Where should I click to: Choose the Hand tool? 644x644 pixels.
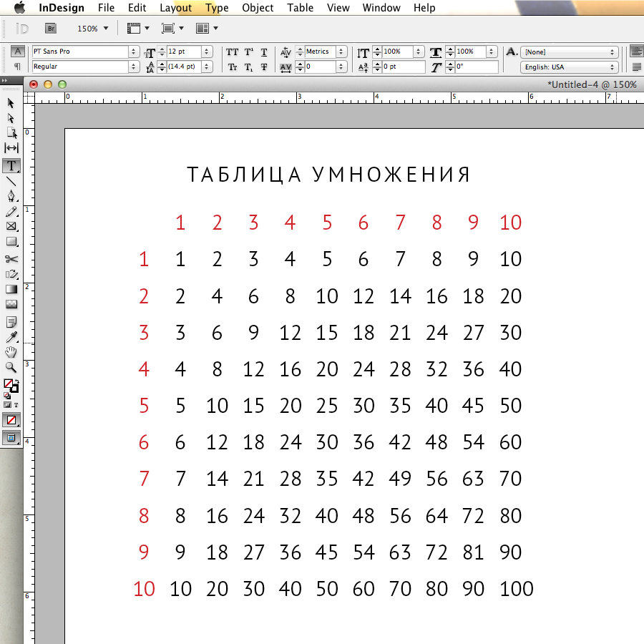(x=11, y=352)
